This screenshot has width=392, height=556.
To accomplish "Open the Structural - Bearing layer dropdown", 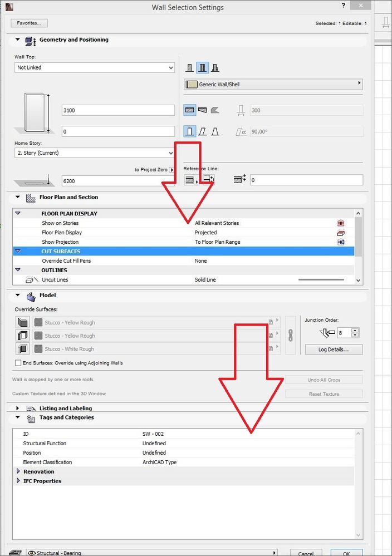I will [x=152, y=553].
